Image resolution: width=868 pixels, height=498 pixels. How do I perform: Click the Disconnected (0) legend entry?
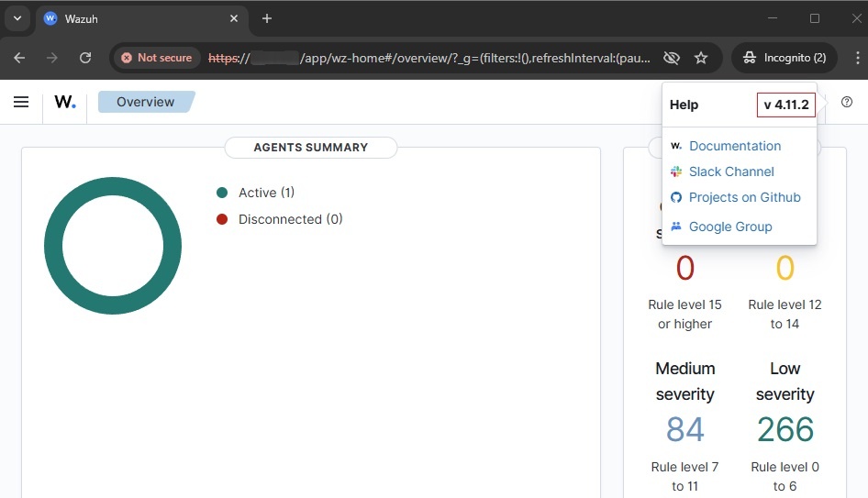(x=291, y=219)
